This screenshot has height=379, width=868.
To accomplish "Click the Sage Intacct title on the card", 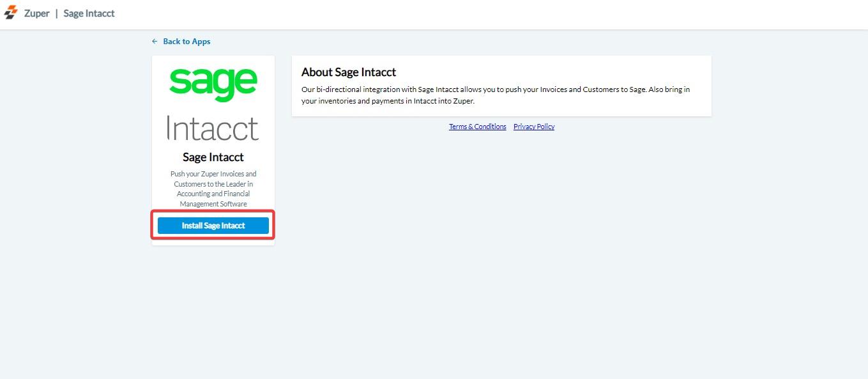I will [x=213, y=157].
